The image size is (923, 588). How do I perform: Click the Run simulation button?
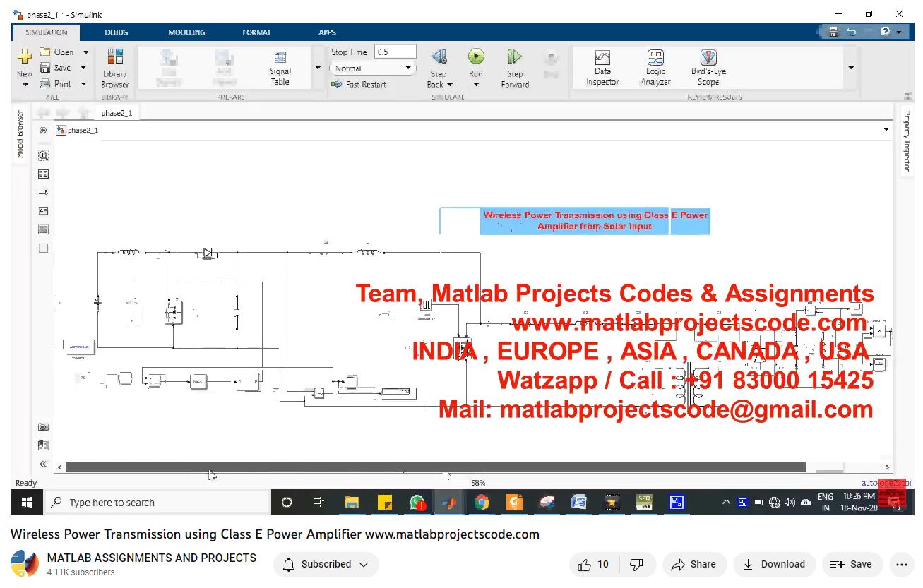pyautogui.click(x=476, y=57)
